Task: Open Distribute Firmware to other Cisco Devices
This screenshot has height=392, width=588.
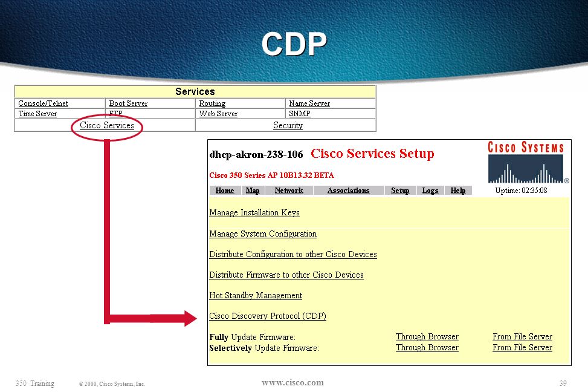Action: [x=286, y=275]
